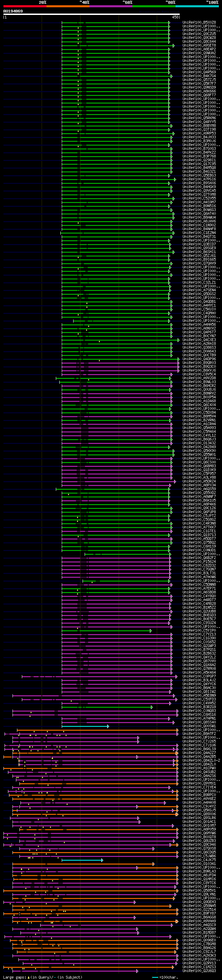Select hit label UniRef100_A5DRZ4
The width and height of the screenshot is (222, 980).
click(x=199, y=481)
